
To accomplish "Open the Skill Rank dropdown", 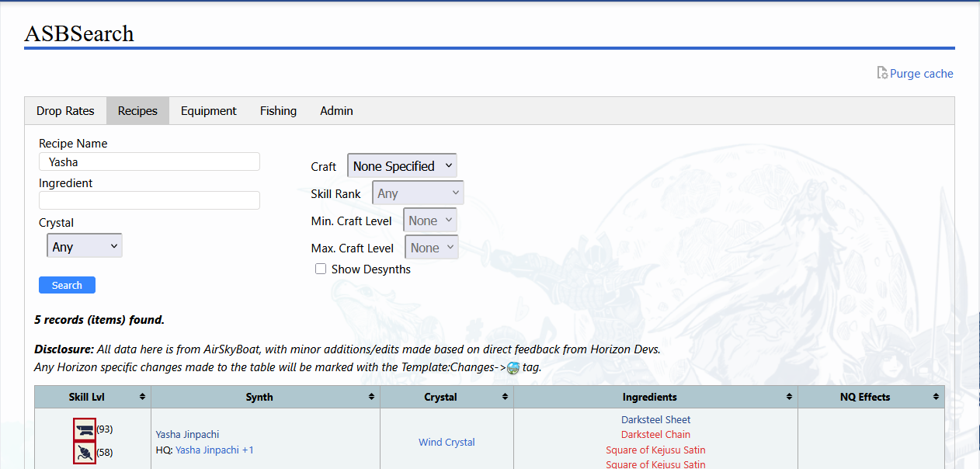I will [418, 193].
